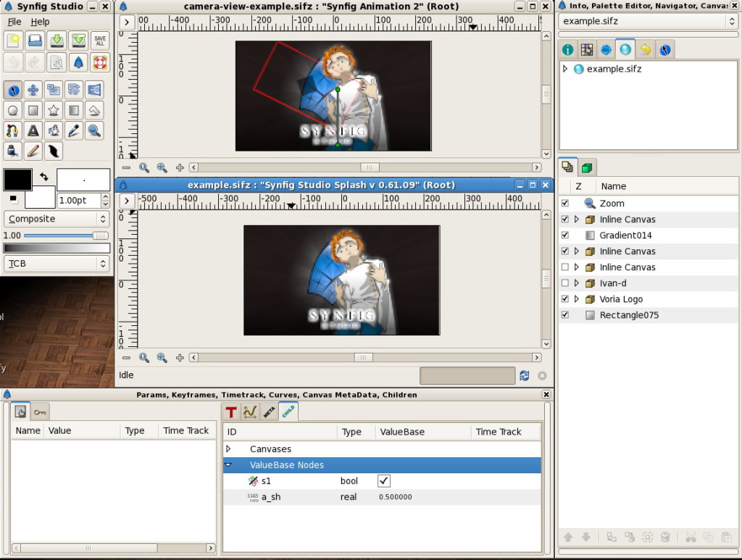The height and width of the screenshot is (560, 742).
Task: Click refresh icon in Splash canvas status bar
Action: (525, 375)
